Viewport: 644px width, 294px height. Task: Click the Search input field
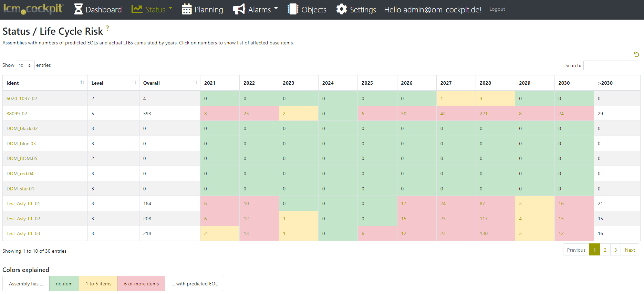tap(611, 65)
